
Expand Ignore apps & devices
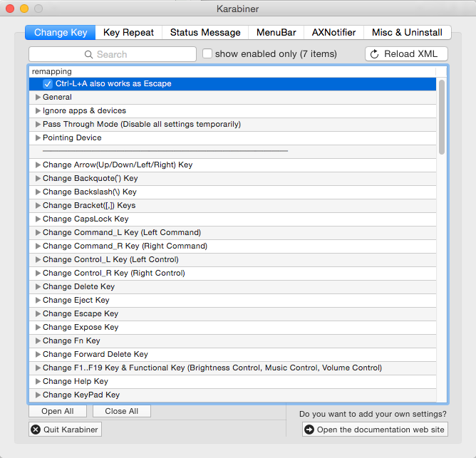pos(38,111)
